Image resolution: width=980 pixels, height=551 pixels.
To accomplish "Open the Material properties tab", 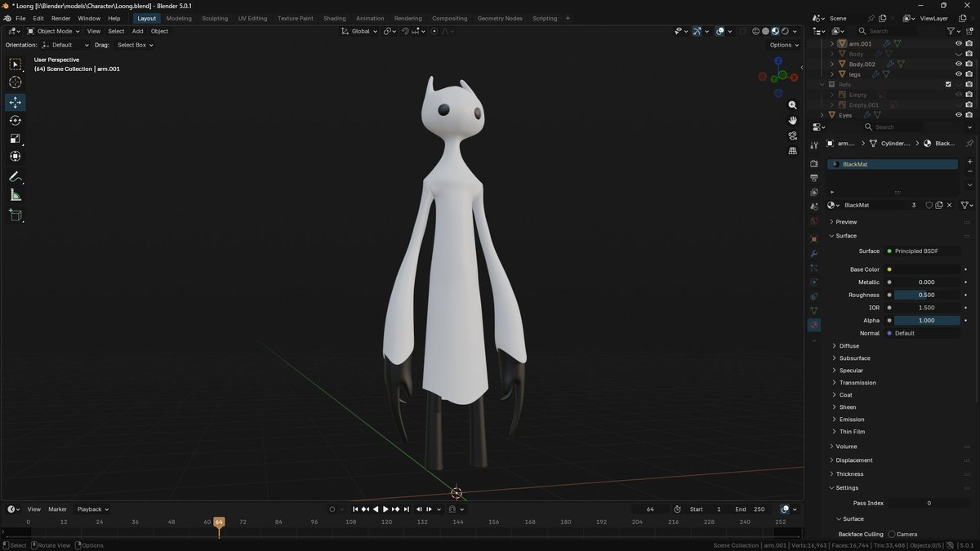I will tap(813, 325).
